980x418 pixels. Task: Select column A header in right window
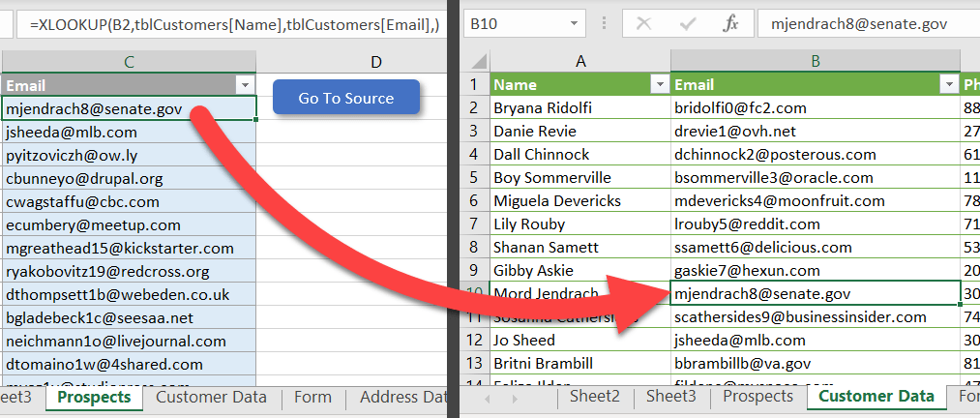[580, 62]
